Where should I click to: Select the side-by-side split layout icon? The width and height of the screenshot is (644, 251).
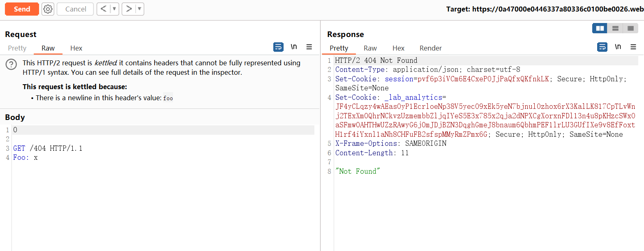(x=600, y=28)
